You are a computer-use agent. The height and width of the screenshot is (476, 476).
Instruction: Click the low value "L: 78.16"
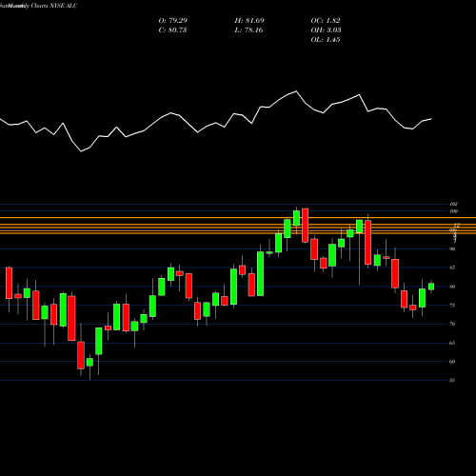(x=248, y=30)
